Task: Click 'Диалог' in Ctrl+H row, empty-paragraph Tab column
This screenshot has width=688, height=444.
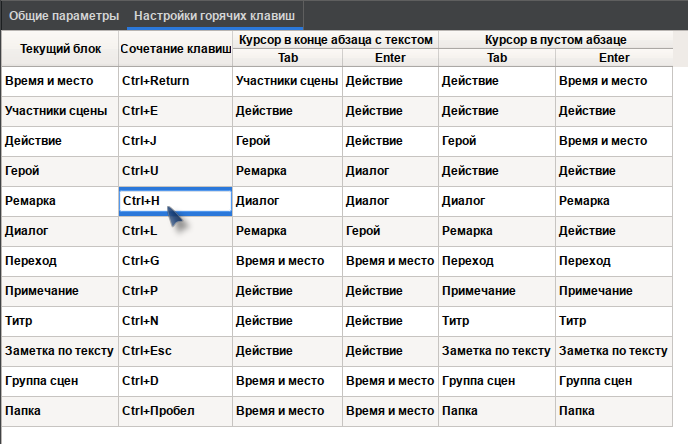Action: coord(497,201)
